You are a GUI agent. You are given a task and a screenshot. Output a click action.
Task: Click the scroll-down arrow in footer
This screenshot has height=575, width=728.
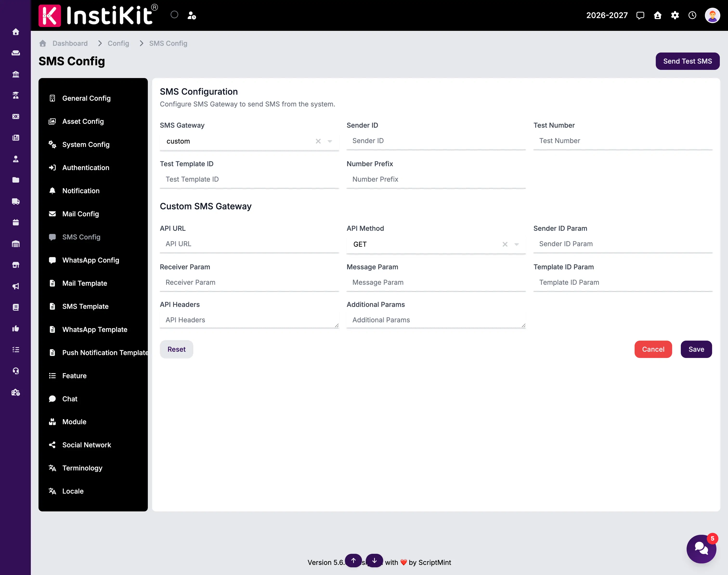click(374, 561)
